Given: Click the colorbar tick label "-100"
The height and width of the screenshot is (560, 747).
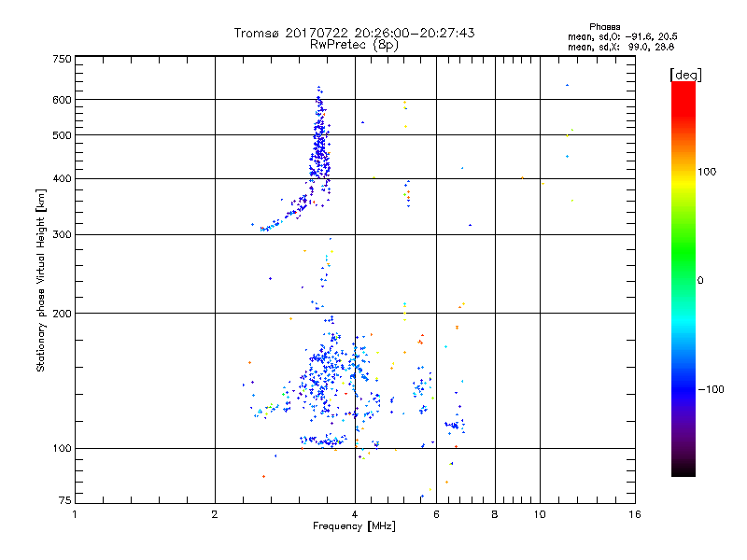Looking at the screenshot, I should coord(711,389).
